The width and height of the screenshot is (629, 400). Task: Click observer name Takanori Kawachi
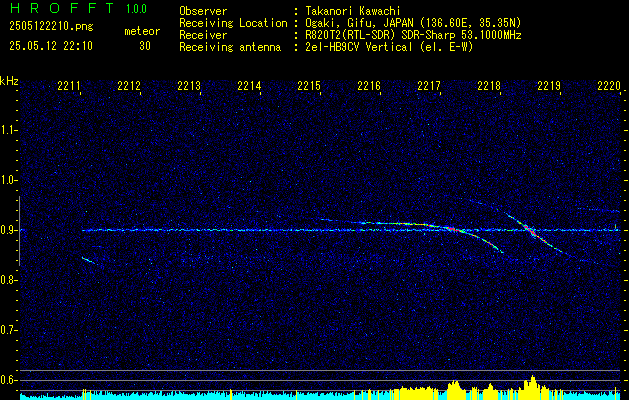click(353, 11)
